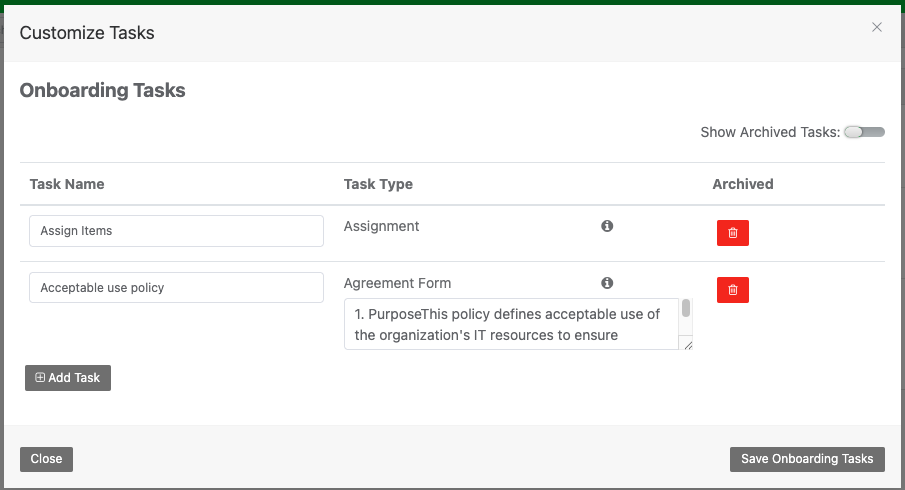Click the text area resize handle
Viewport: 905px width, 490px height.
click(x=687, y=345)
